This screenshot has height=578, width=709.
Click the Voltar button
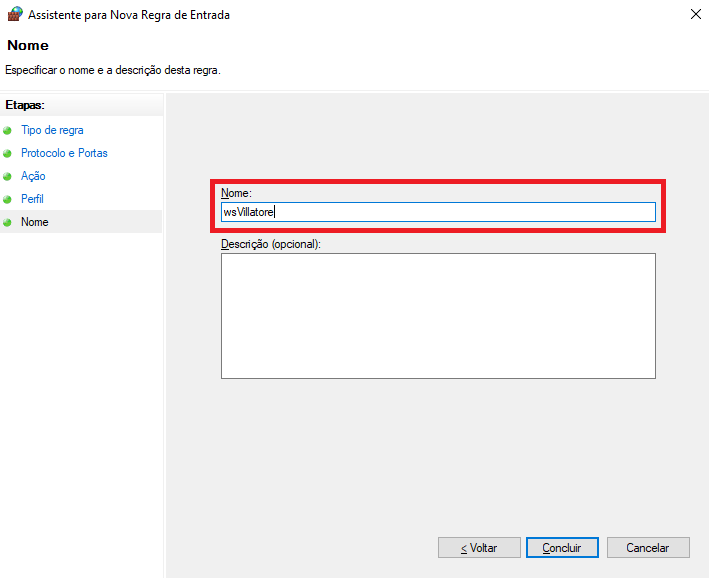(x=479, y=548)
